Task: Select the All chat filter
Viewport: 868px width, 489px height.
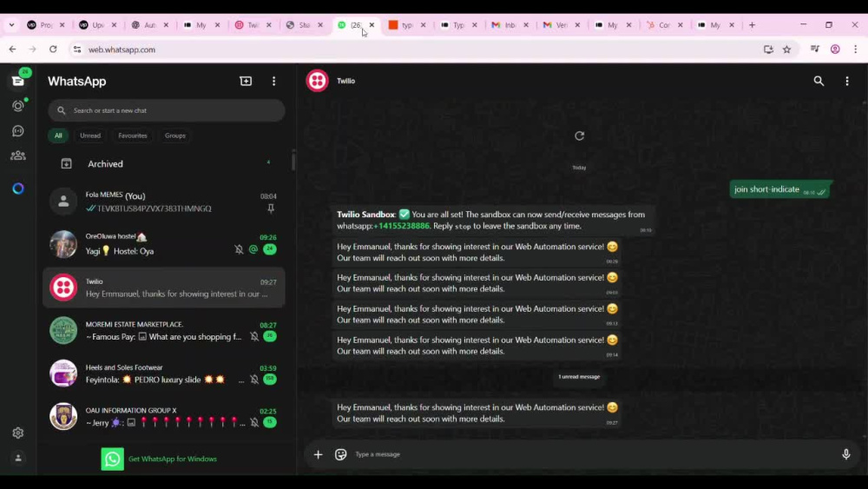Action: pyautogui.click(x=58, y=135)
